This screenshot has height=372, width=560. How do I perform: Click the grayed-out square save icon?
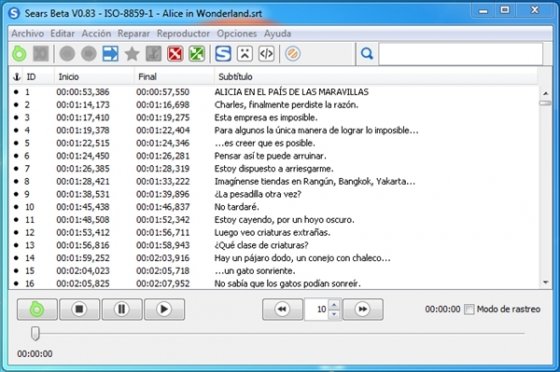click(41, 54)
